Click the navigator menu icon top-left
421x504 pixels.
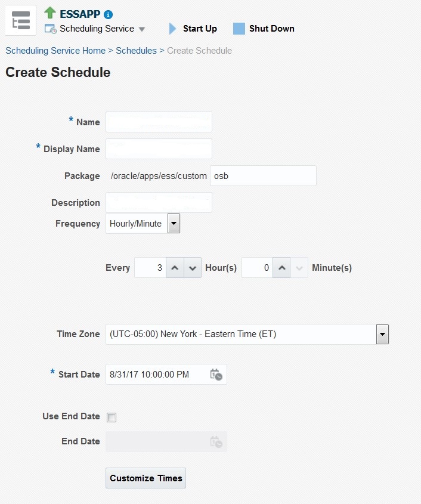pyautogui.click(x=20, y=20)
